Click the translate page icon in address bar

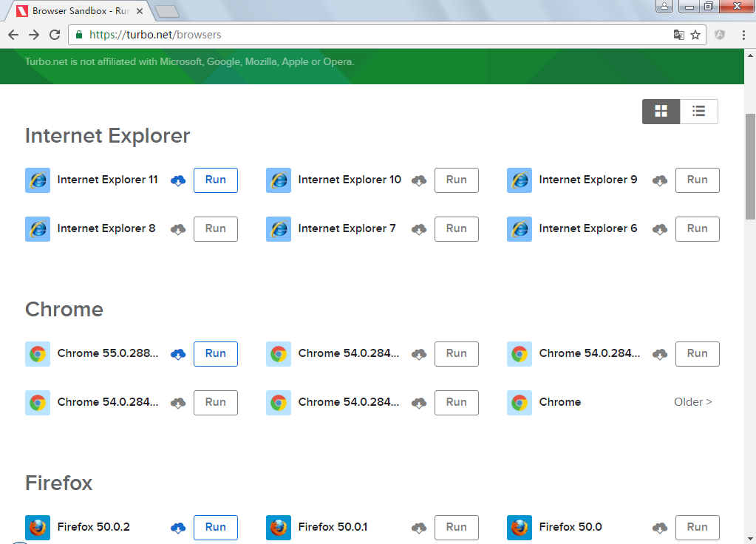[x=678, y=35]
